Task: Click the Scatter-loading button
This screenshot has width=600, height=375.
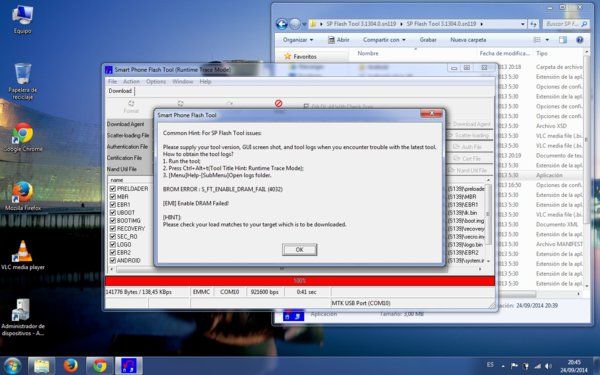Action: tap(469, 135)
